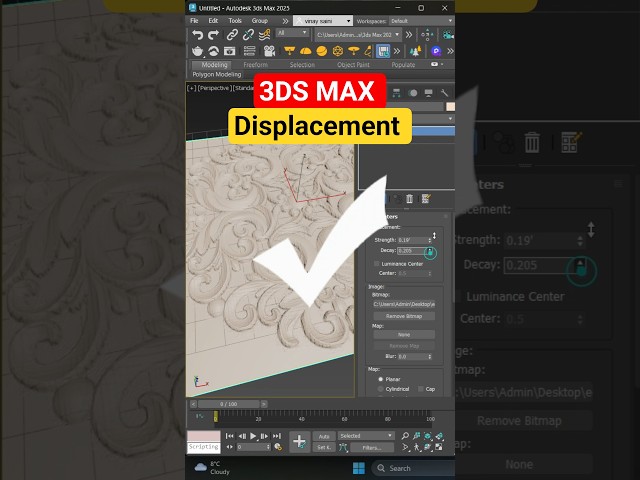640x480 pixels.
Task: Click the Configure Modifier Sets icon
Action: [426, 199]
